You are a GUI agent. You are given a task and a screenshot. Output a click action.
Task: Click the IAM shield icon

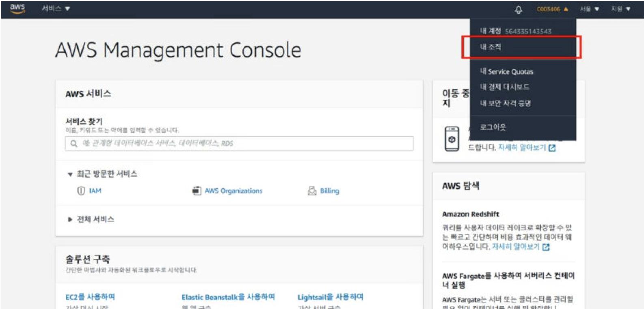pyautogui.click(x=81, y=191)
